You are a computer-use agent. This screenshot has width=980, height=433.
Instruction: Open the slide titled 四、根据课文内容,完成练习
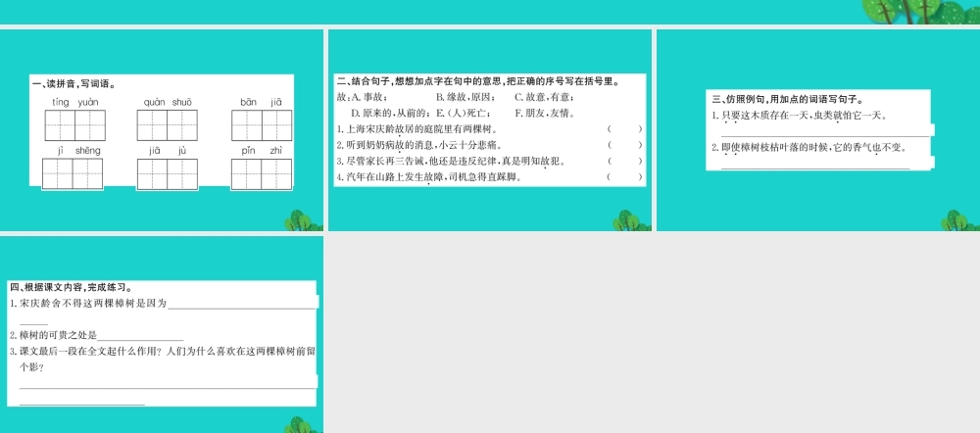click(x=162, y=334)
